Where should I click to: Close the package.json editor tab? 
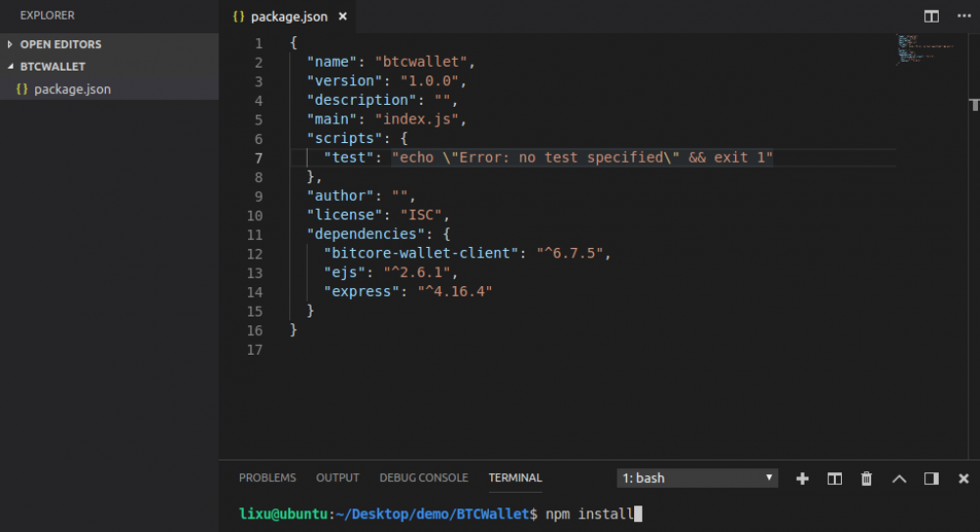click(342, 17)
